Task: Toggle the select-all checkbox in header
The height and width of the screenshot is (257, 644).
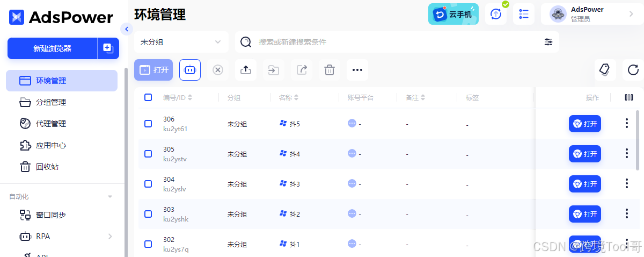Action: (x=148, y=97)
